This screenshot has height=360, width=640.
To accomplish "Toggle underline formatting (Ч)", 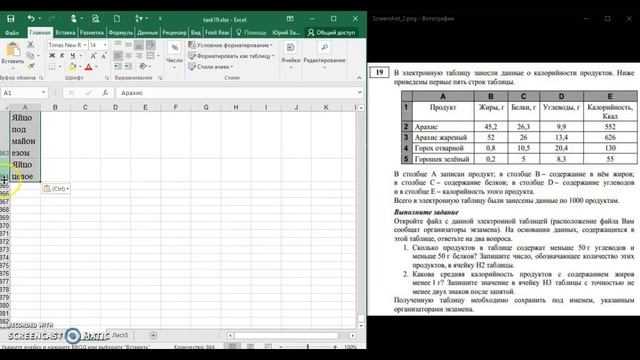I will 73,56.
